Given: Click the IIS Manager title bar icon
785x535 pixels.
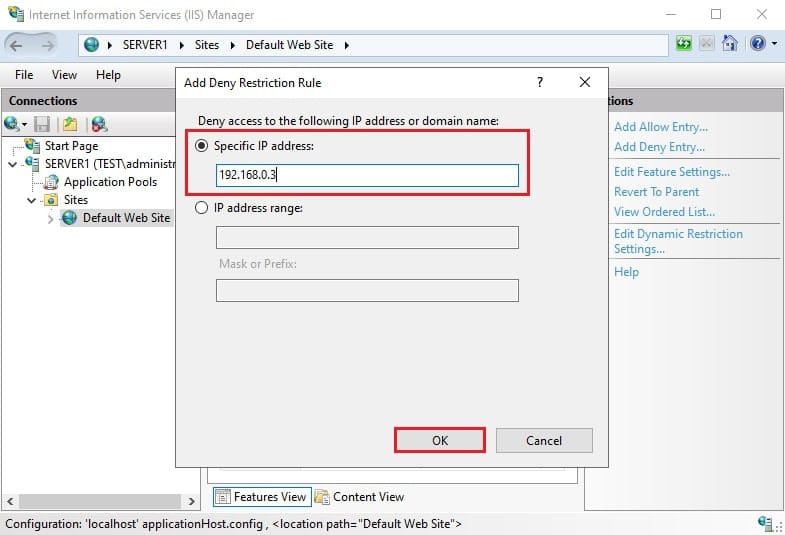Looking at the screenshot, I should [16, 14].
